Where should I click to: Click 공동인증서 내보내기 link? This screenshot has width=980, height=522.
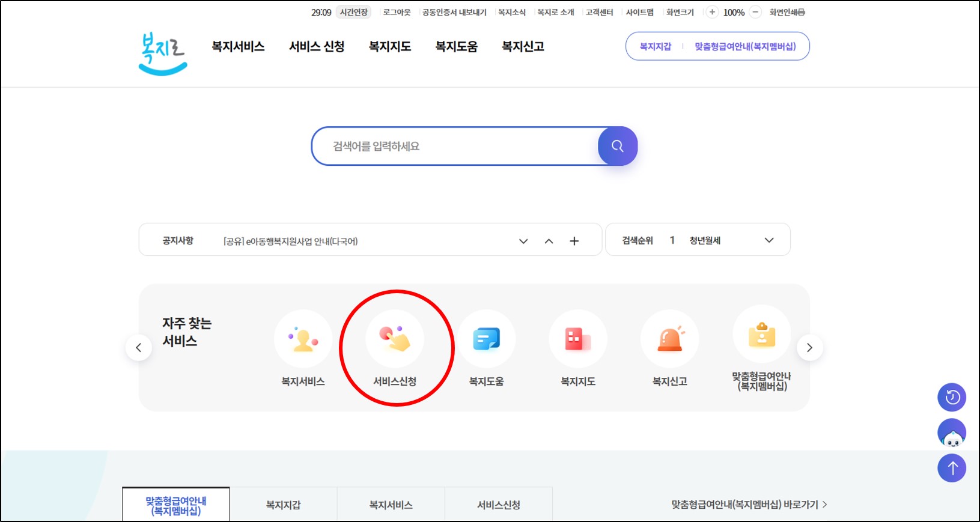454,12
